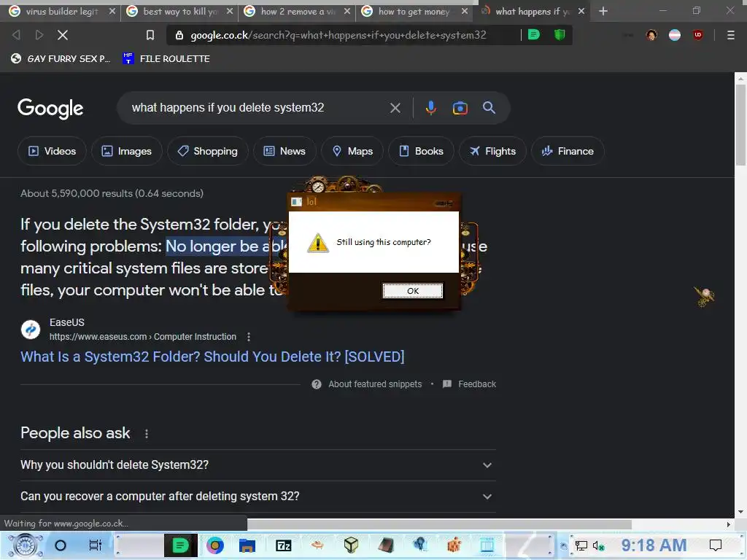
Task: Filter results by Videos
Action: (52, 151)
